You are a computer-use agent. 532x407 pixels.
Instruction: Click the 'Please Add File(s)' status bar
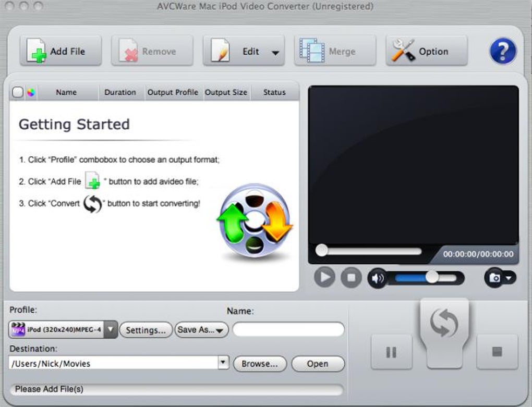176,389
